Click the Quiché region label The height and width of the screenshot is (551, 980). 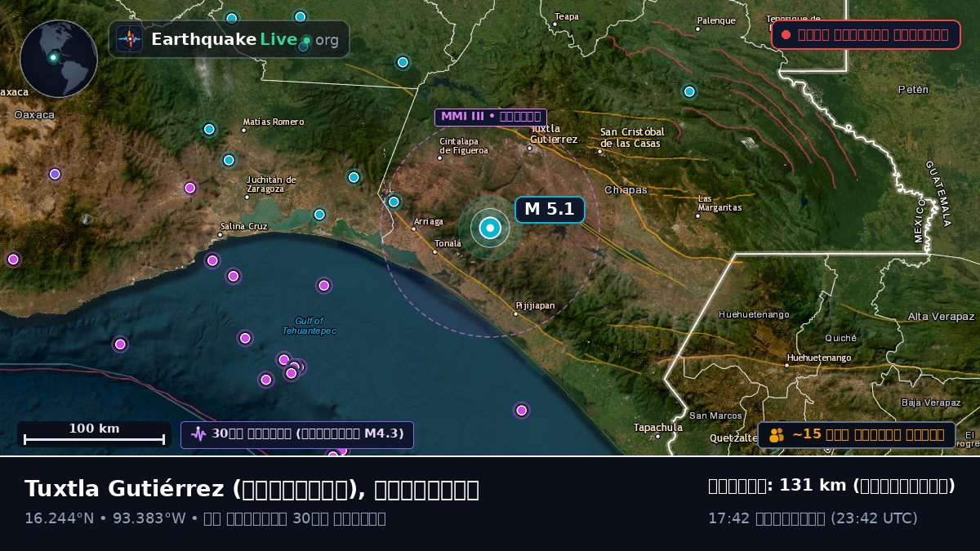tap(841, 338)
